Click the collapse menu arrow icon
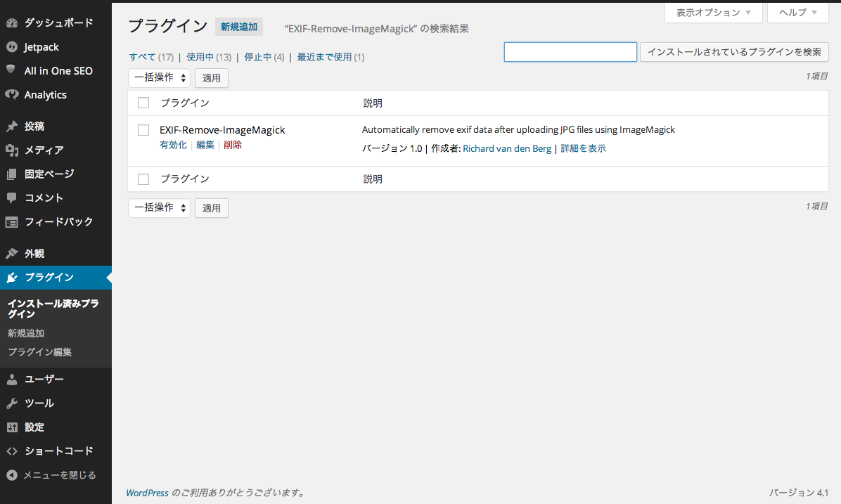The width and height of the screenshot is (841, 504). point(12,475)
